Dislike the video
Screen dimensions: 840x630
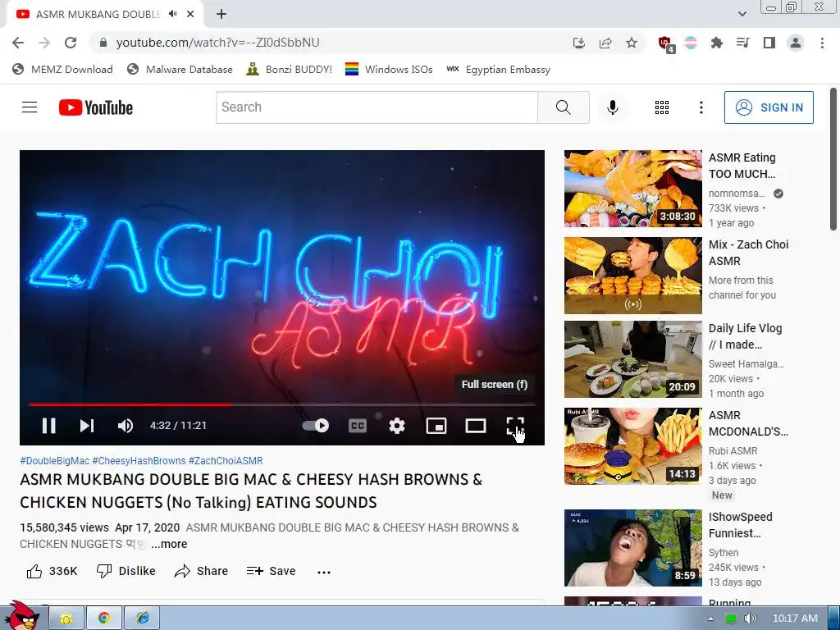click(126, 571)
